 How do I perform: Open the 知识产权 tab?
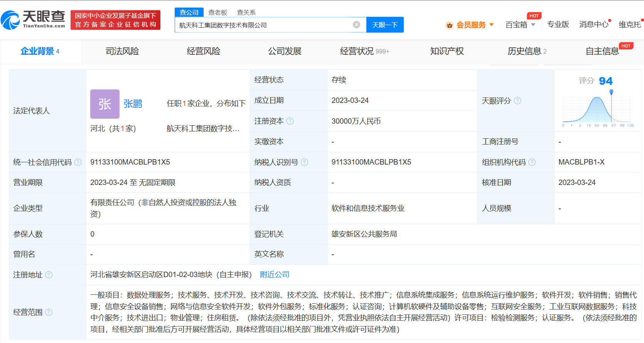tap(447, 51)
